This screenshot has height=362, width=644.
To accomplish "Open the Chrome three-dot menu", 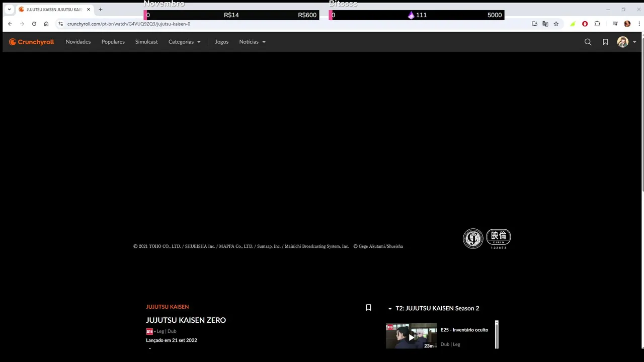I will [639, 24].
